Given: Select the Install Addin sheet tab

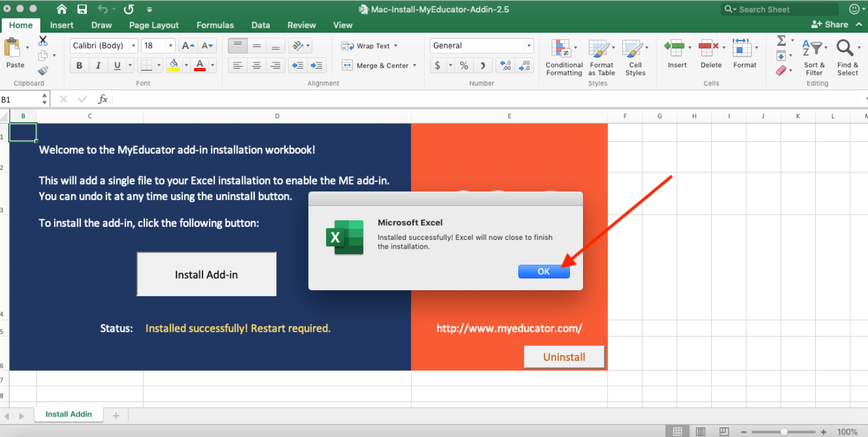Looking at the screenshot, I should [69, 414].
